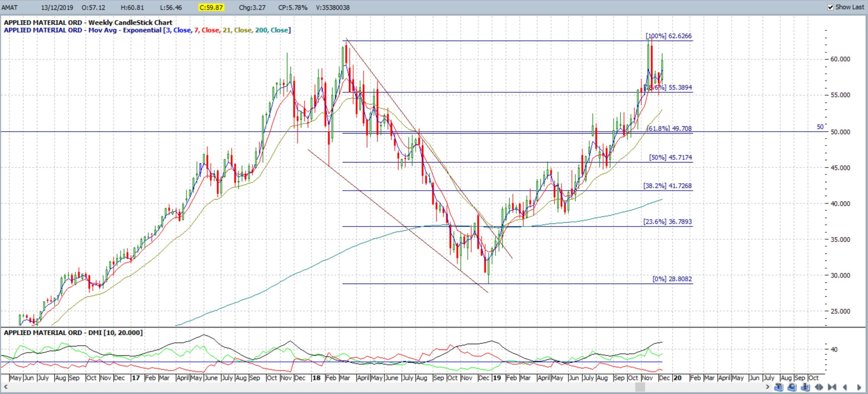Click the 30.000 price axis label
The width and height of the screenshot is (868, 394).
(x=841, y=276)
